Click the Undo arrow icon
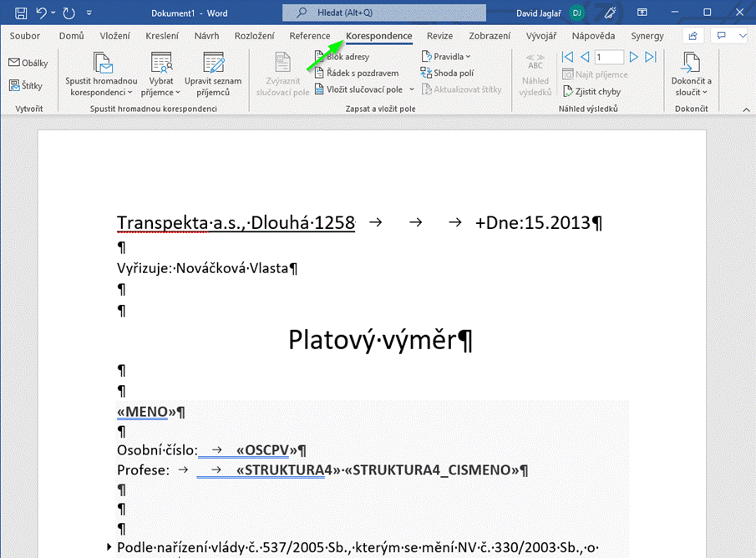The width and height of the screenshot is (756, 558). click(x=43, y=13)
